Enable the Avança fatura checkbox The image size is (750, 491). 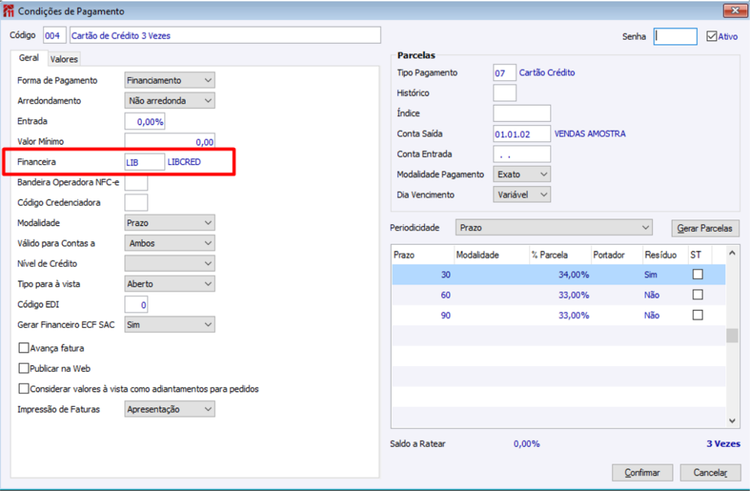23,348
